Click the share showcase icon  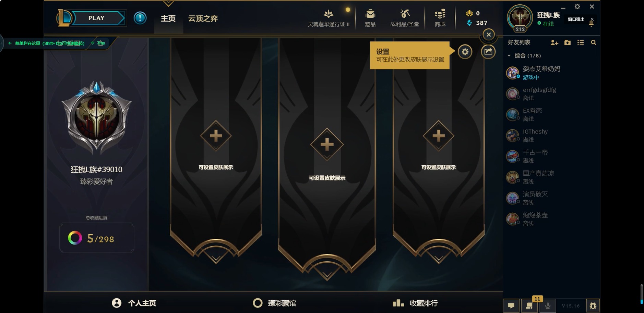[x=488, y=52]
